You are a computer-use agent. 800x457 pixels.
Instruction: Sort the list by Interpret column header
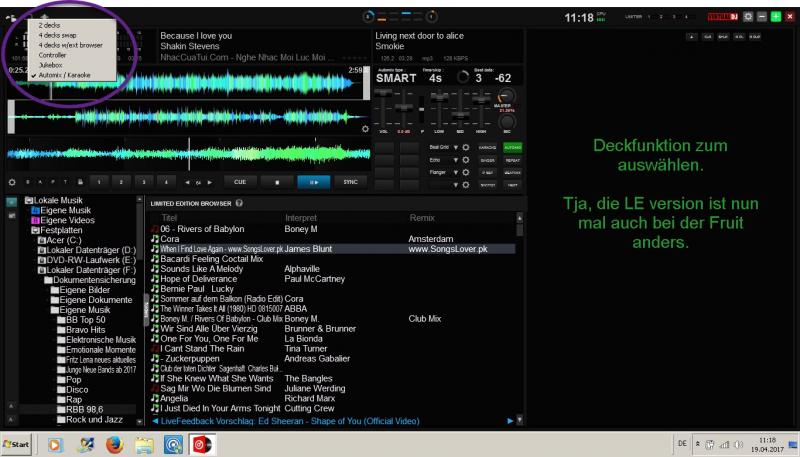(x=301, y=218)
